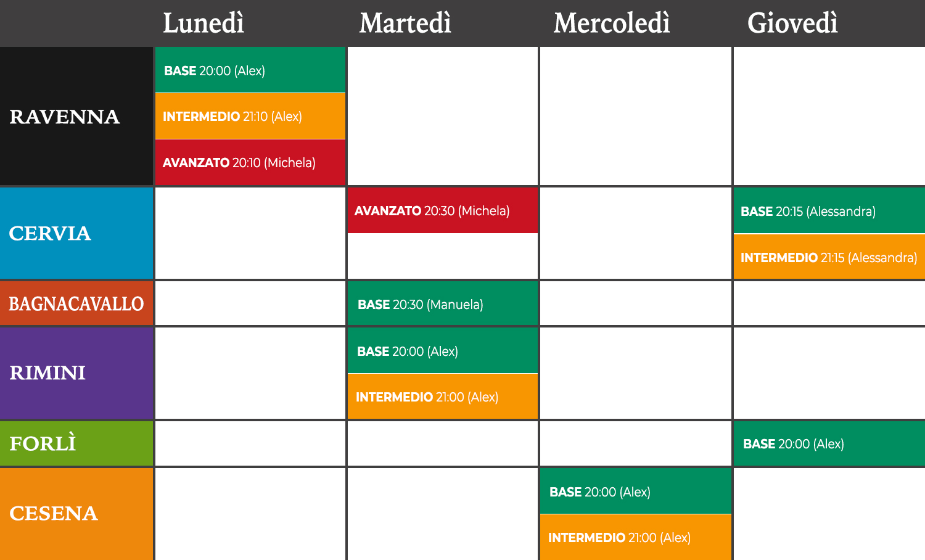Click the Lunedì column header
This screenshot has width=925, height=560.
203,23
